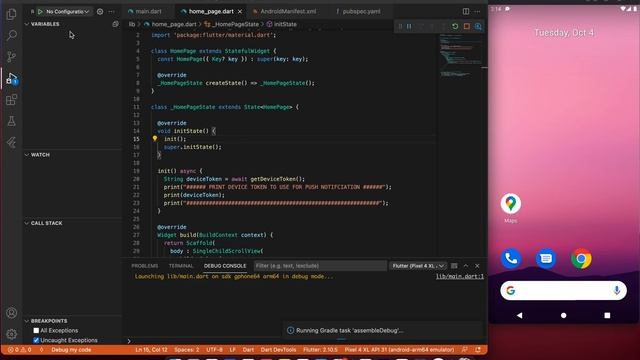The width and height of the screenshot is (640, 360).
Task: Close the bottom panel
Action: point(477,266)
